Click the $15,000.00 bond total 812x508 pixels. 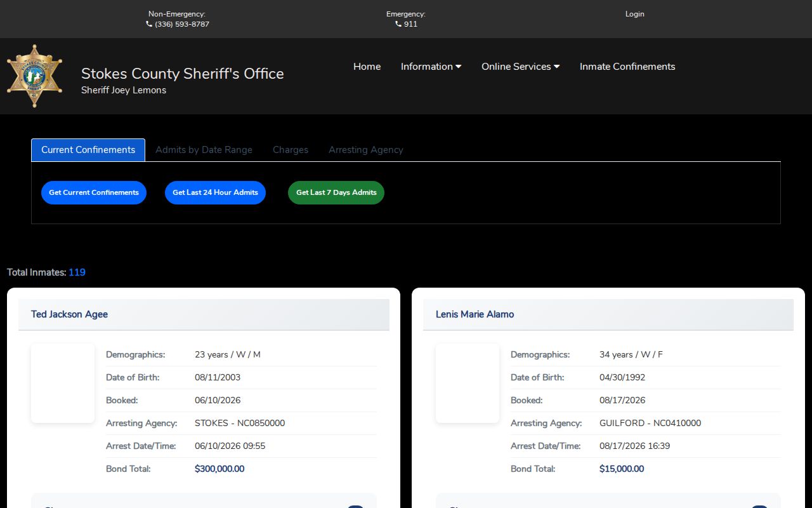622,469
